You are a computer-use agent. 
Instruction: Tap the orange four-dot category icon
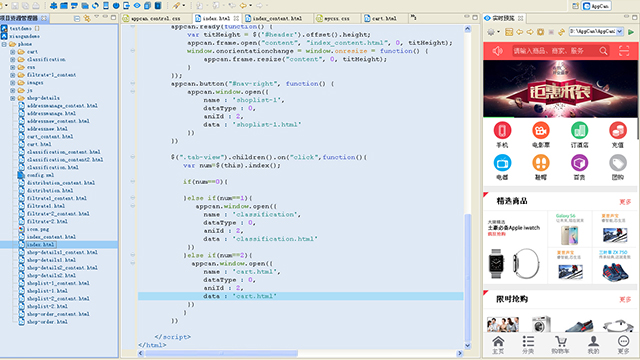click(541, 163)
